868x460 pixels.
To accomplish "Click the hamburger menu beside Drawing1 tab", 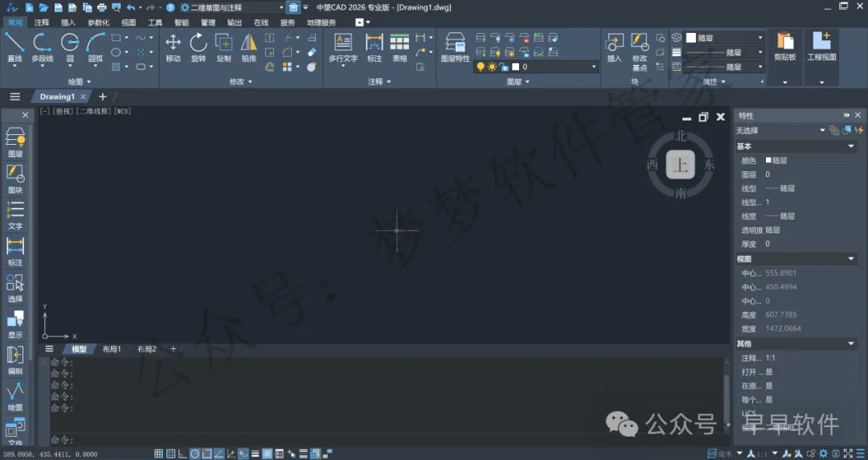I will (x=15, y=97).
